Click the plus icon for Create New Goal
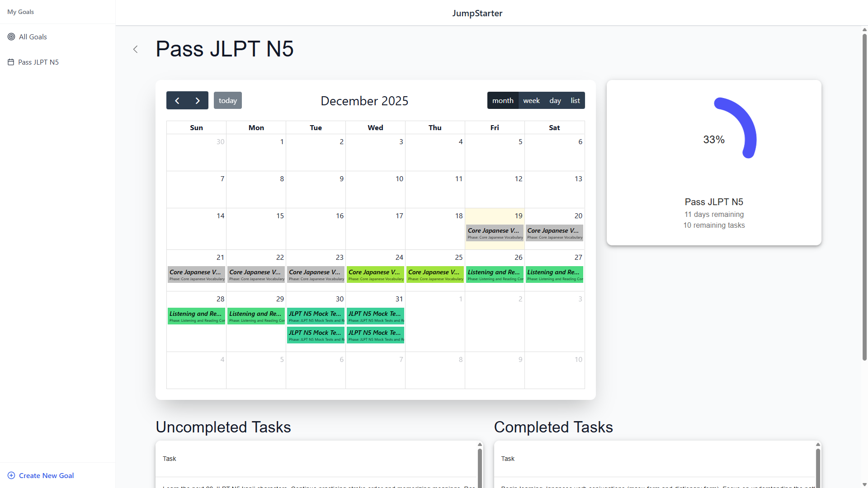 (11, 475)
